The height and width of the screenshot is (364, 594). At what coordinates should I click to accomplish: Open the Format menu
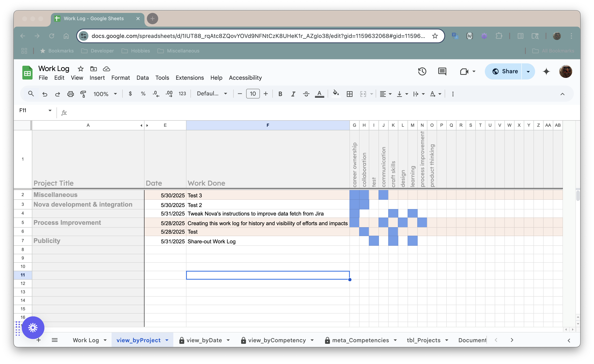(120, 78)
